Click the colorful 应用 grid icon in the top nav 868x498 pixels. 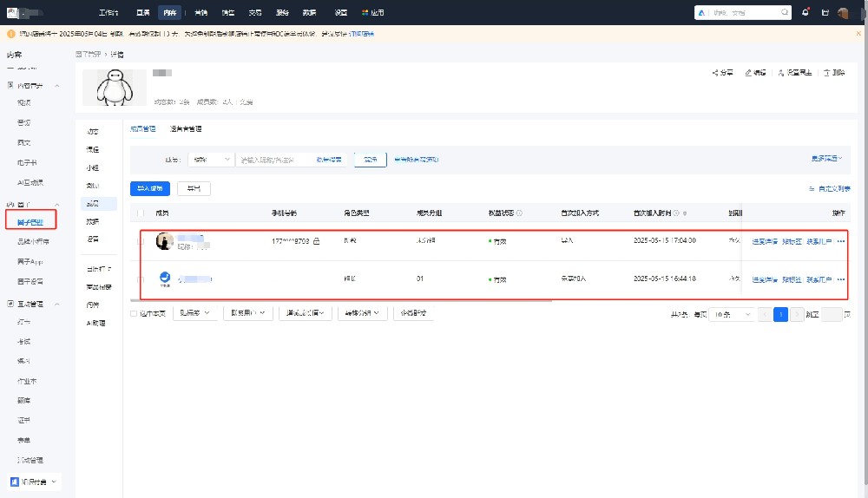(x=365, y=12)
